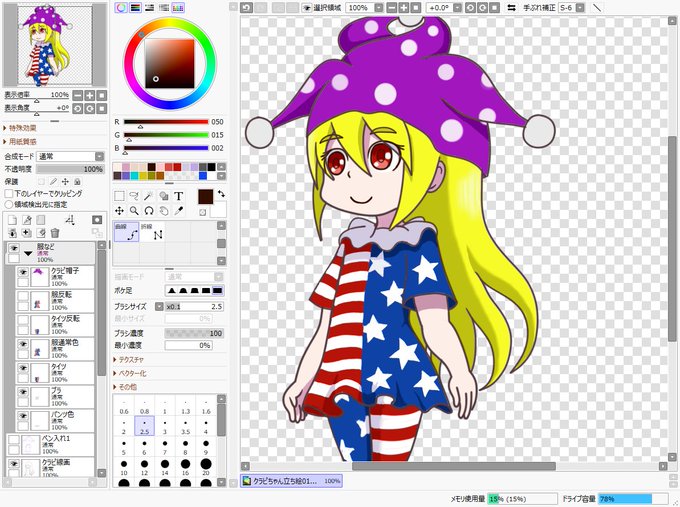Create a new layer folder
680x507 pixels.
point(40,220)
